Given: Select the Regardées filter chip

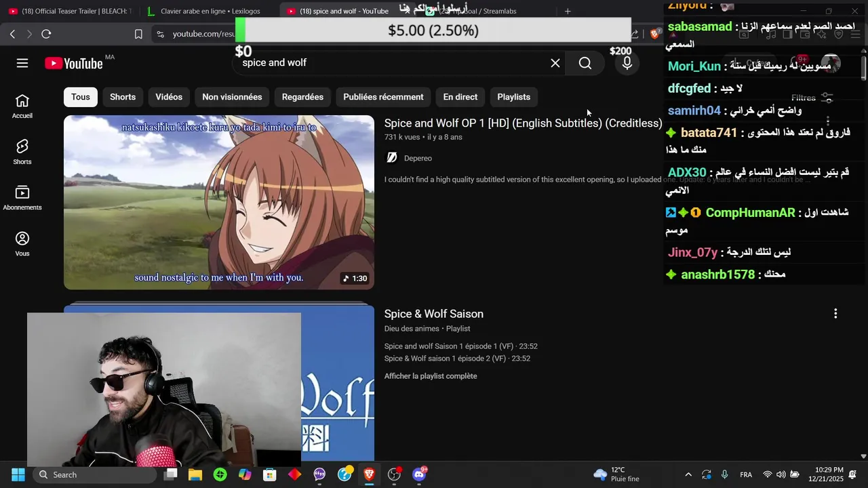Looking at the screenshot, I should coord(302,97).
